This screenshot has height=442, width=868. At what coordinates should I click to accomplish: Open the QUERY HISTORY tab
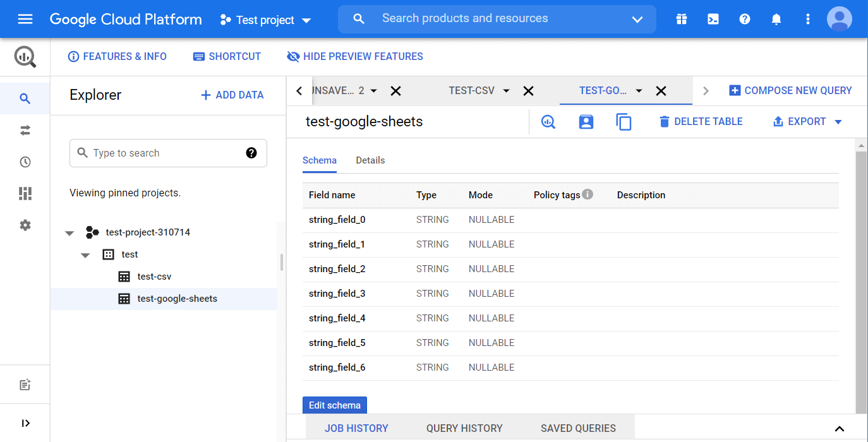point(464,428)
